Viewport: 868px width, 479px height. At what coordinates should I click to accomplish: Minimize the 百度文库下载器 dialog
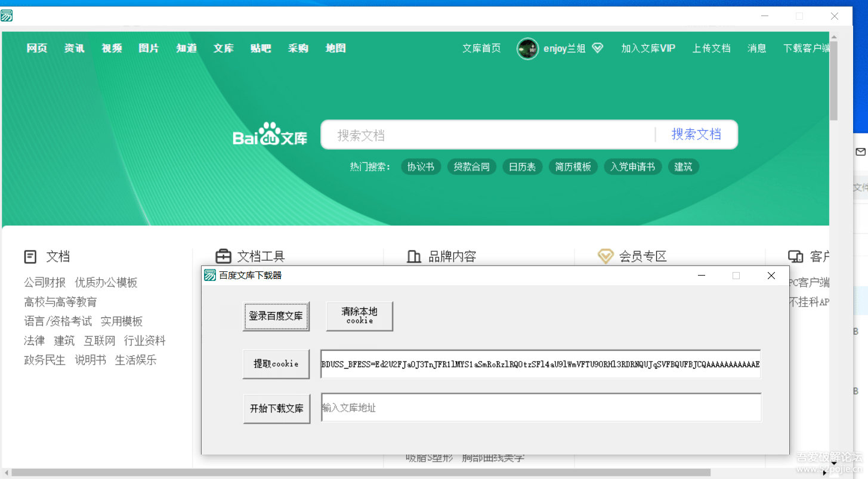coord(702,276)
